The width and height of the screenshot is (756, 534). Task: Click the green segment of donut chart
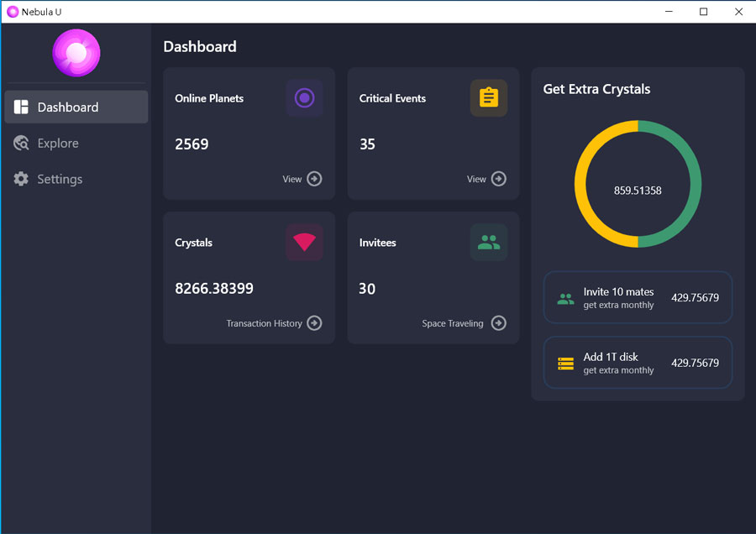pyautogui.click(x=695, y=184)
